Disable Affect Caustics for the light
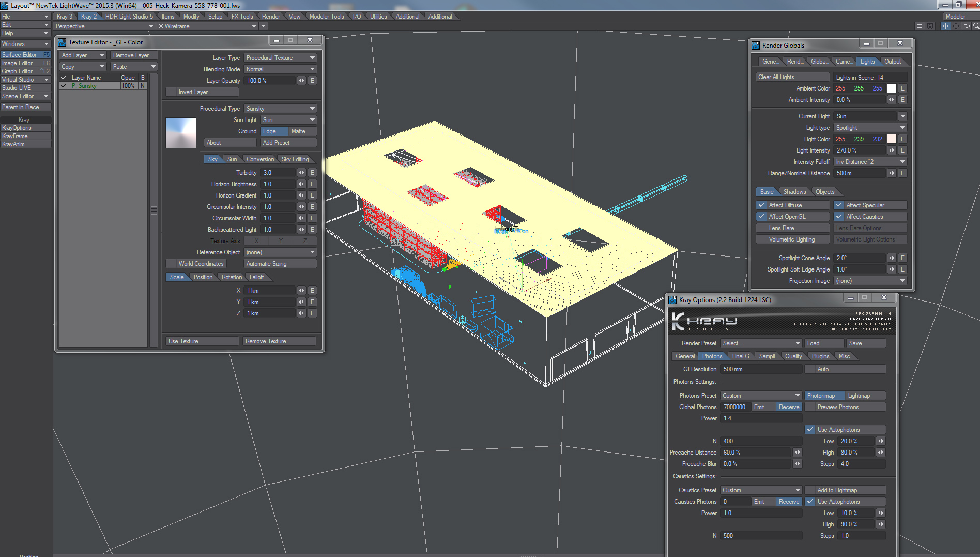Image resolution: width=980 pixels, height=557 pixels. [x=839, y=217]
